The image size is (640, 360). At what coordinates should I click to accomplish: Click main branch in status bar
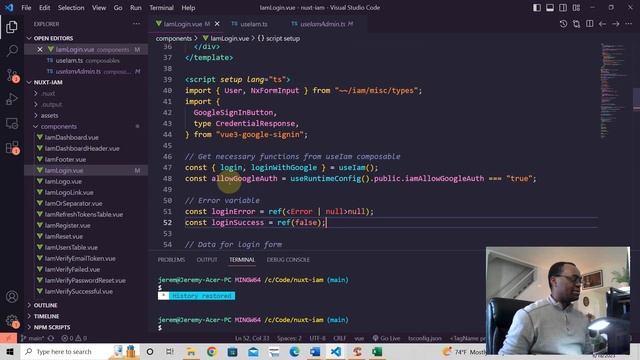pyautogui.click(x=33, y=338)
